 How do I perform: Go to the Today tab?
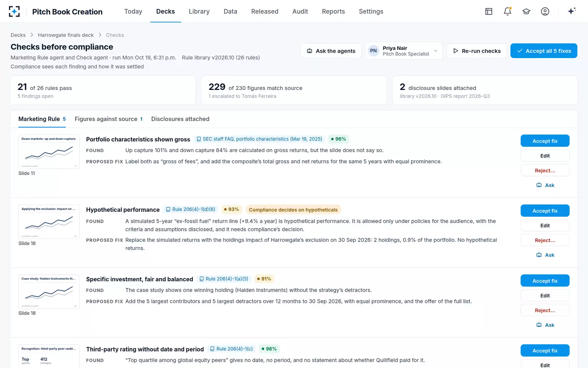[133, 11]
